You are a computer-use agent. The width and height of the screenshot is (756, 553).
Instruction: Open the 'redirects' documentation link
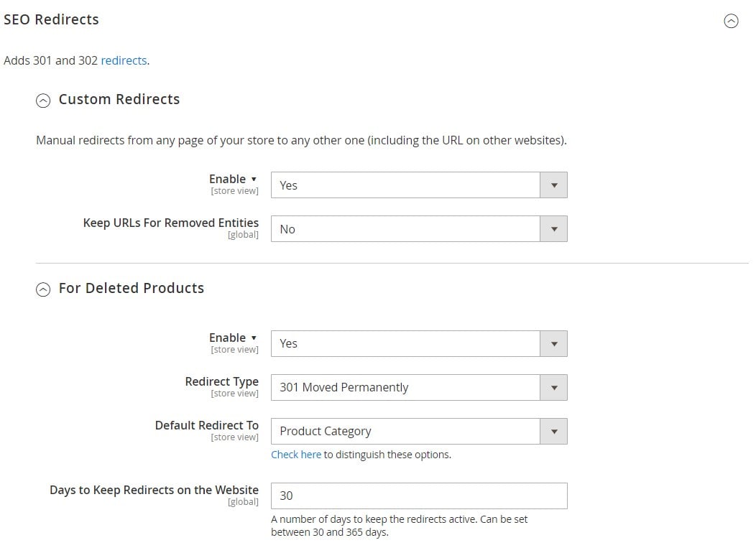click(124, 61)
